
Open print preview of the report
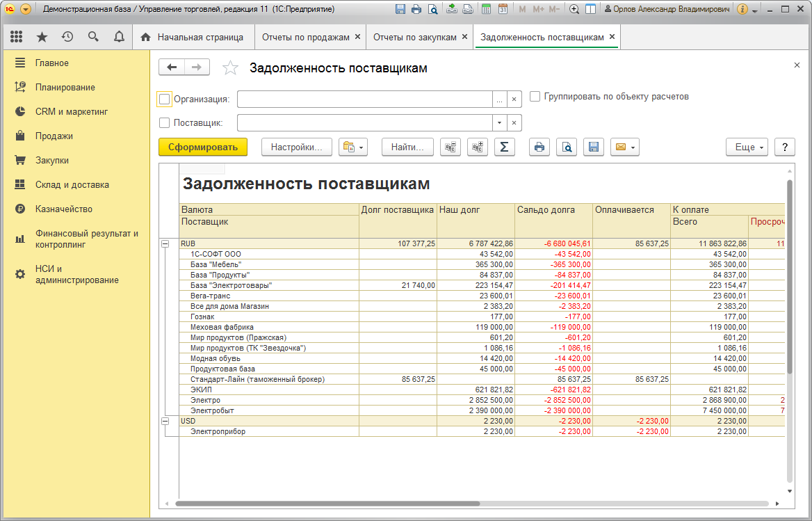pos(567,147)
